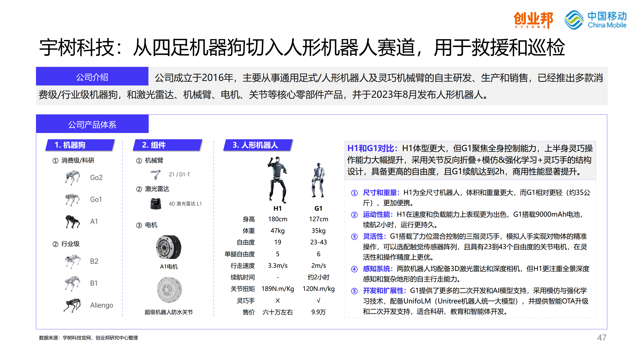Click the A1电机 motor image
Screen dimensions: 644x362
pos(169,247)
